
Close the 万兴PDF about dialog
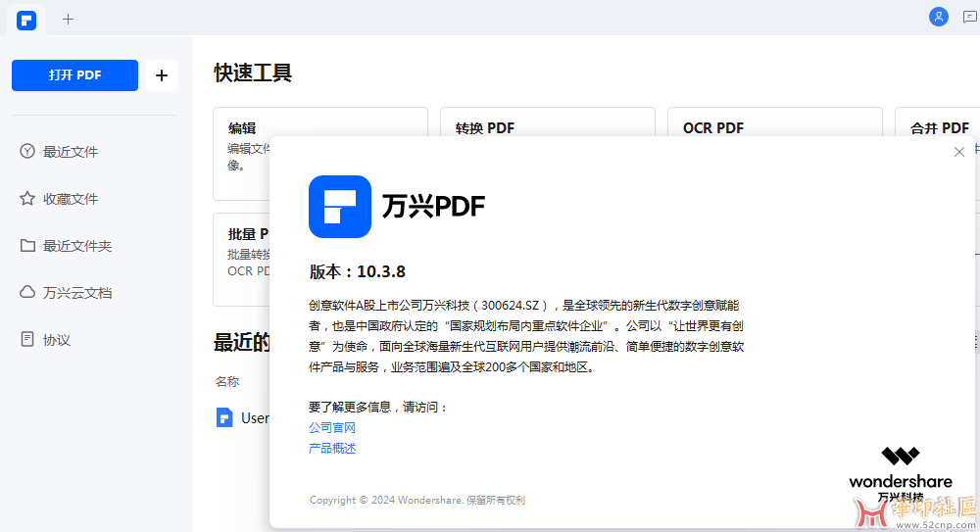958,152
